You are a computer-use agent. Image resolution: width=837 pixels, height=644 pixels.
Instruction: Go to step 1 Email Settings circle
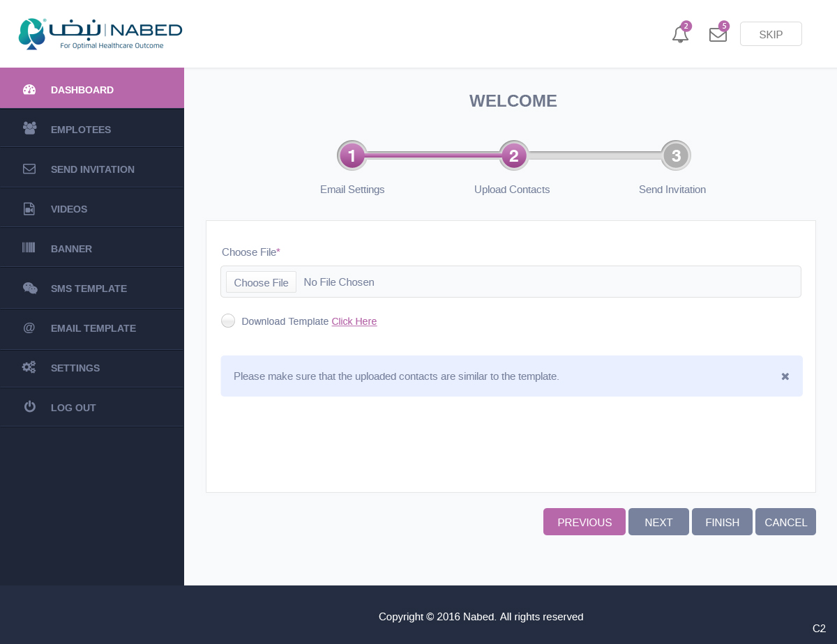352,155
